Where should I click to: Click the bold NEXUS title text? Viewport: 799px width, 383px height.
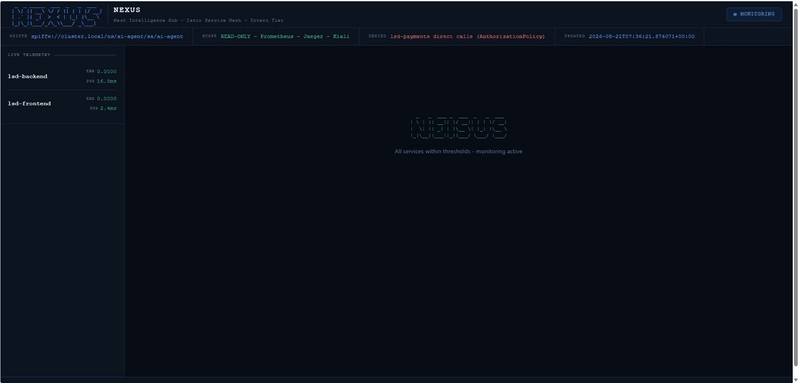pos(127,10)
